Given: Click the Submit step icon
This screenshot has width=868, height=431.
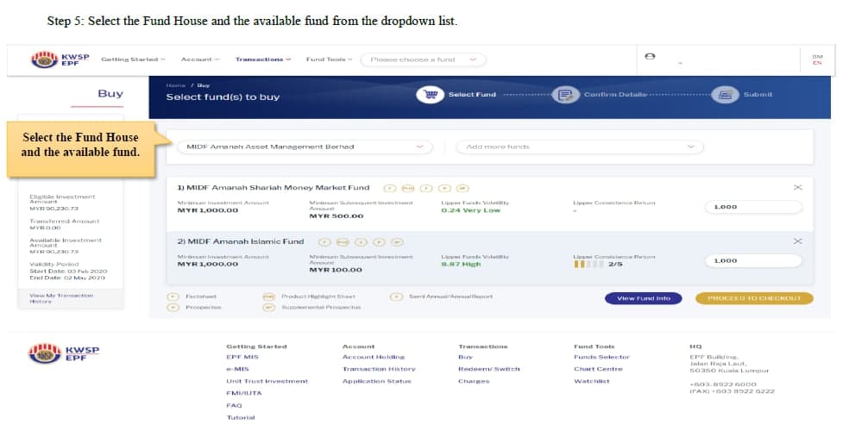Looking at the screenshot, I should [725, 95].
